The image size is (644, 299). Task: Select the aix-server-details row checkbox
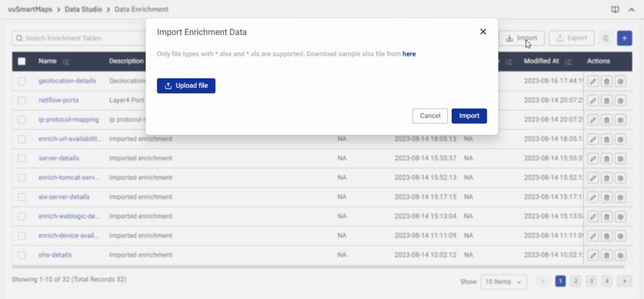point(22,197)
